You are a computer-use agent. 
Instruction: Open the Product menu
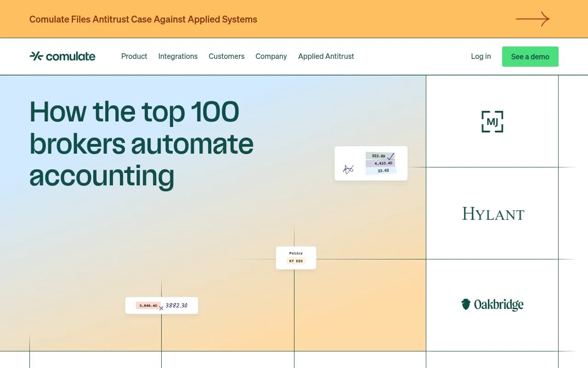click(x=134, y=56)
